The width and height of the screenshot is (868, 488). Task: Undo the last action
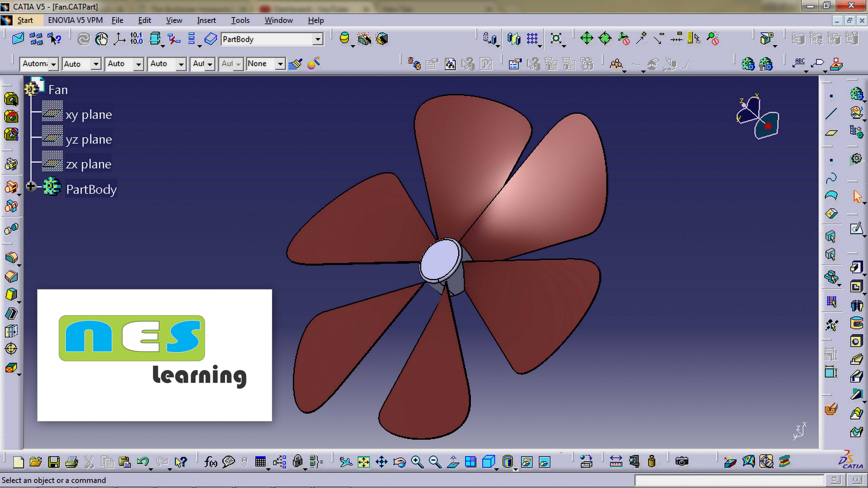tap(143, 462)
